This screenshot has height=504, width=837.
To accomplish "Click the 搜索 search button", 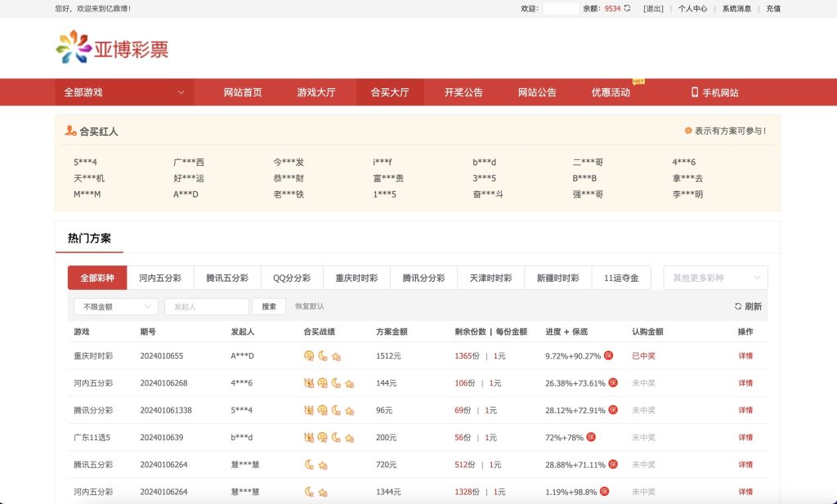I will [x=271, y=306].
